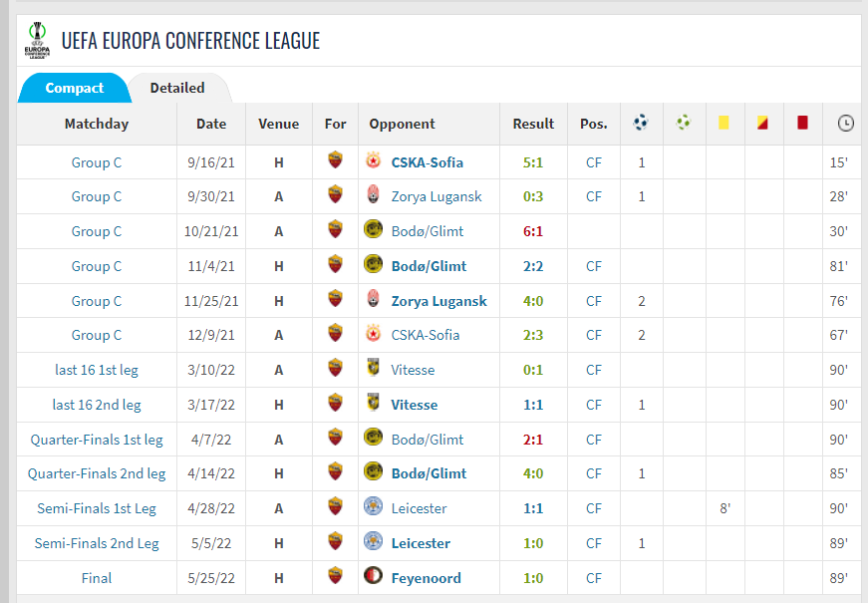The width and height of the screenshot is (868, 603).
Task: Click Quarter-Finals 2nd leg matchday link
Action: (x=97, y=473)
